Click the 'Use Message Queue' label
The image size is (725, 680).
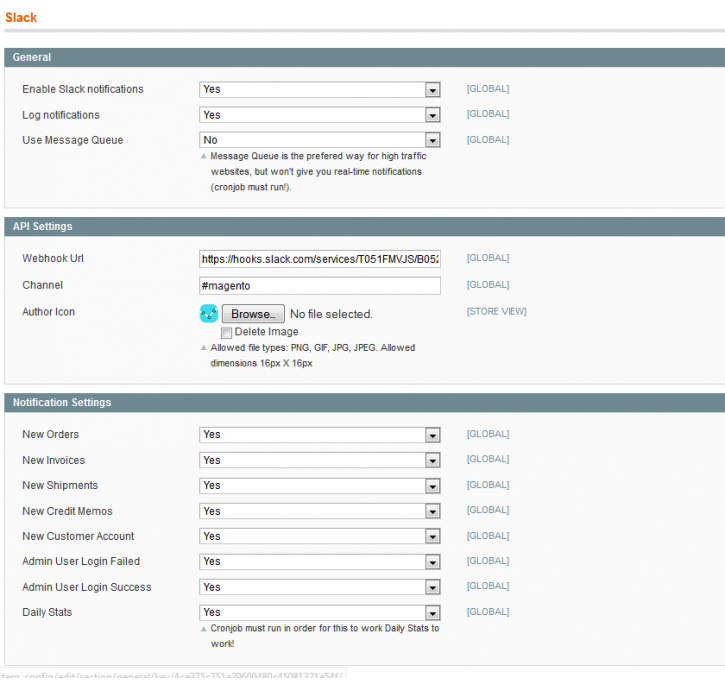(73, 140)
